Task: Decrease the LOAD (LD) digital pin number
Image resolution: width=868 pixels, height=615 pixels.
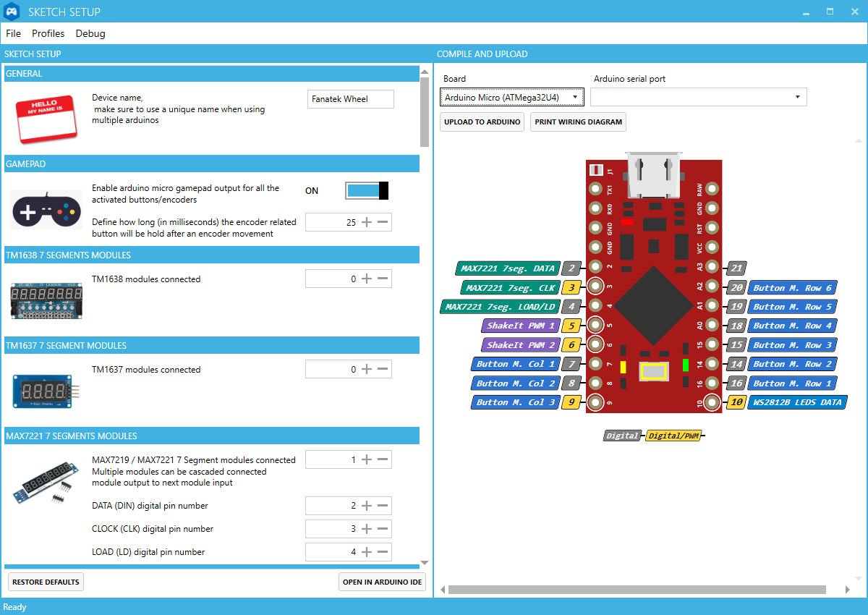Action: [383, 551]
